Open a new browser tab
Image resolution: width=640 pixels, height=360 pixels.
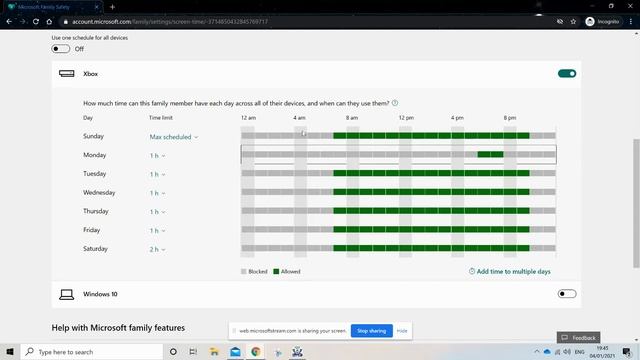click(x=112, y=7)
